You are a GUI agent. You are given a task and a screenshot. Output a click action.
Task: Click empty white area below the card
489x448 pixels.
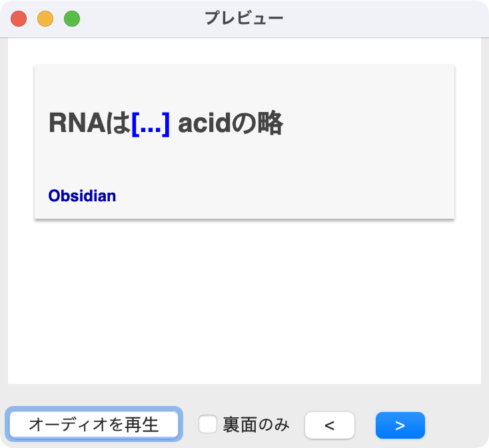click(x=244, y=300)
